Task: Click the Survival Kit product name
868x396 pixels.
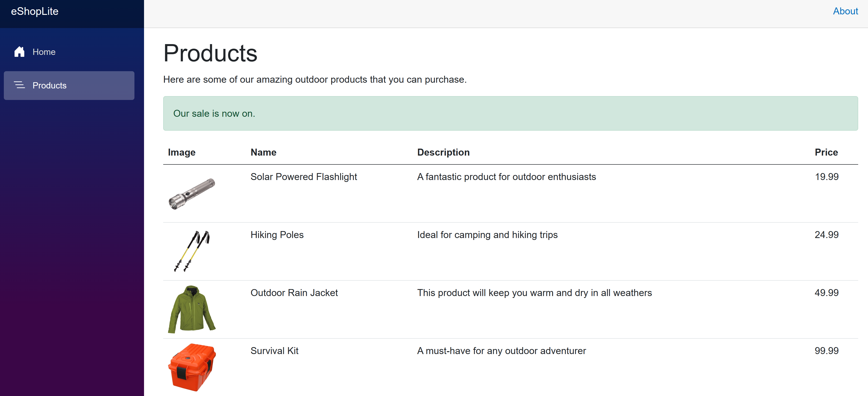Action: (x=274, y=350)
